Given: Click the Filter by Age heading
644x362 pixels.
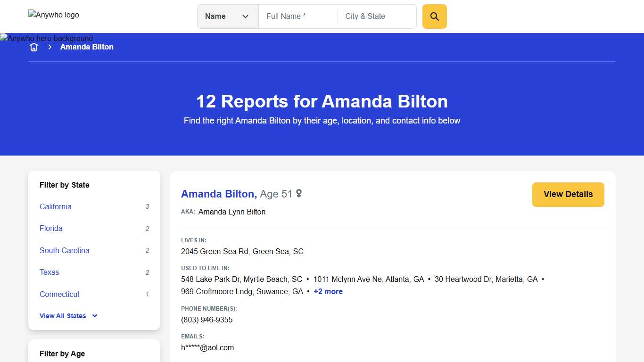Looking at the screenshot, I should [62, 354].
